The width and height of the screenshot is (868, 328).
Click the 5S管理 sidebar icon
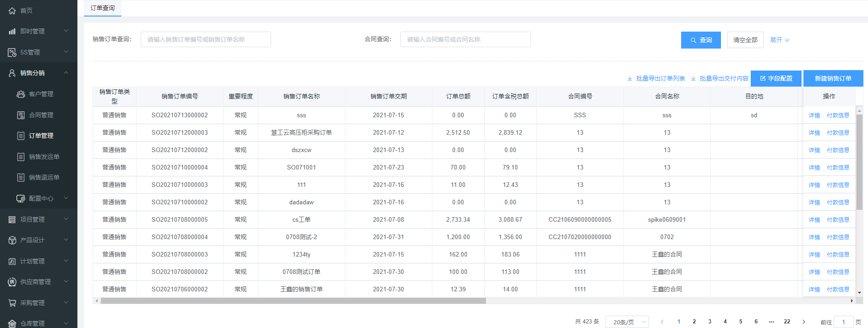pos(12,52)
